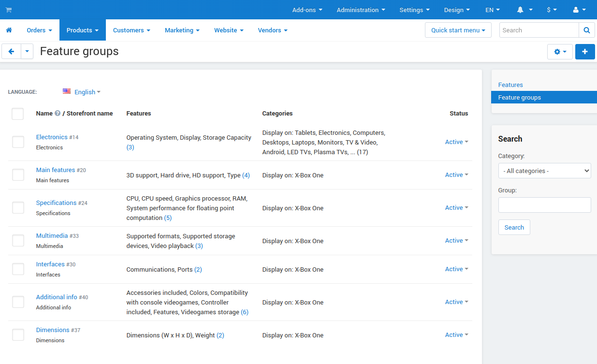Open the Multimedia group link
The width and height of the screenshot is (597, 364).
coord(52,235)
